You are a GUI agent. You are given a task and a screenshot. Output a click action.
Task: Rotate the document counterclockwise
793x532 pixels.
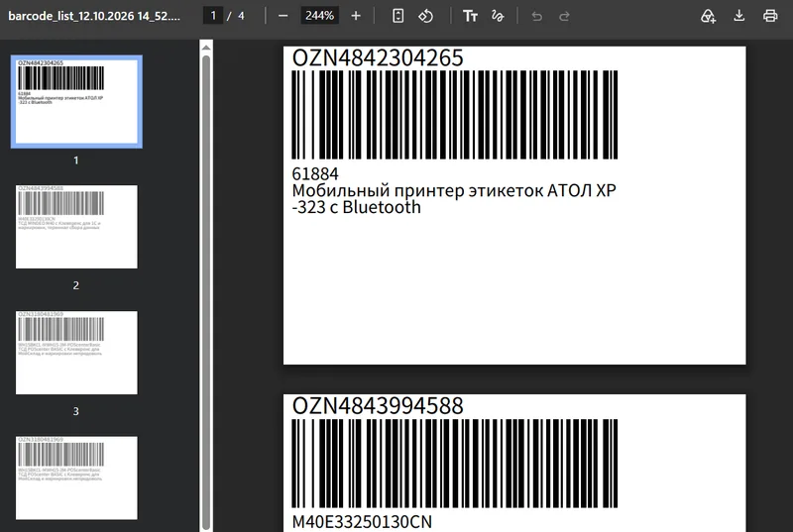426,16
